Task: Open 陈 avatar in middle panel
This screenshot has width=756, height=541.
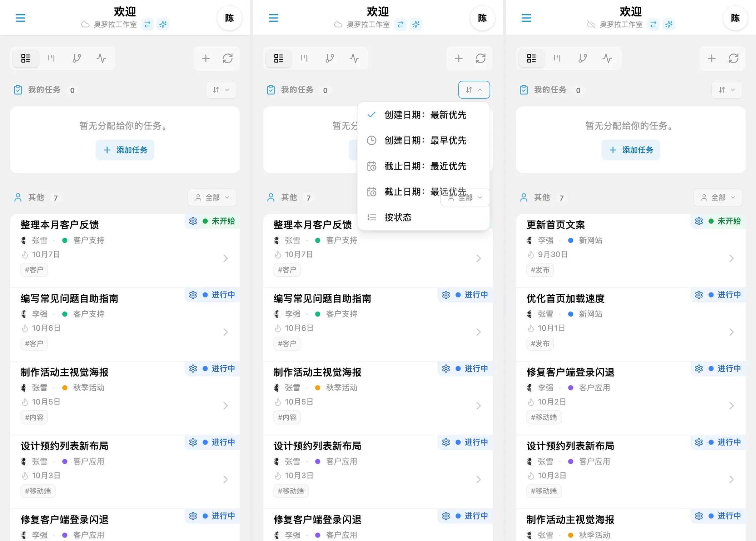Action: tap(482, 18)
